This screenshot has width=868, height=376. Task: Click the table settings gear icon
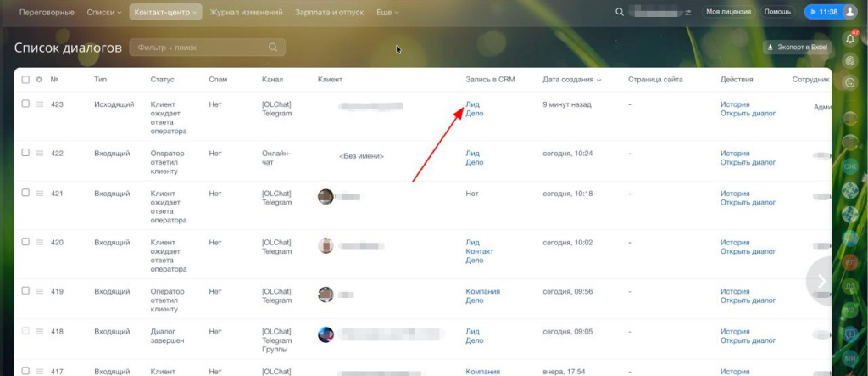pyautogui.click(x=39, y=80)
